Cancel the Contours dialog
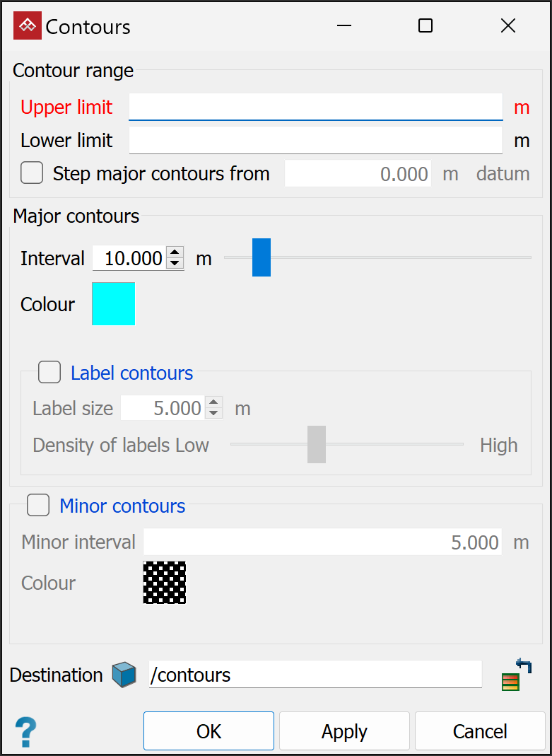This screenshot has width=552, height=756. click(x=480, y=731)
